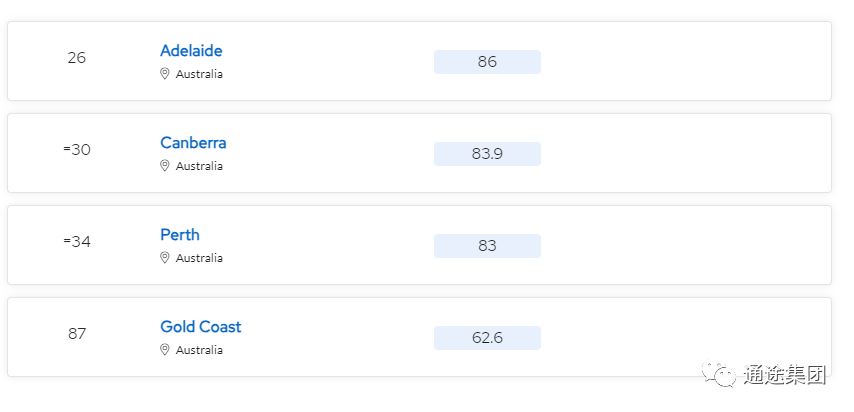The height and width of the screenshot is (412, 854).
Task: Select the score badge showing 62.6
Action: click(487, 338)
